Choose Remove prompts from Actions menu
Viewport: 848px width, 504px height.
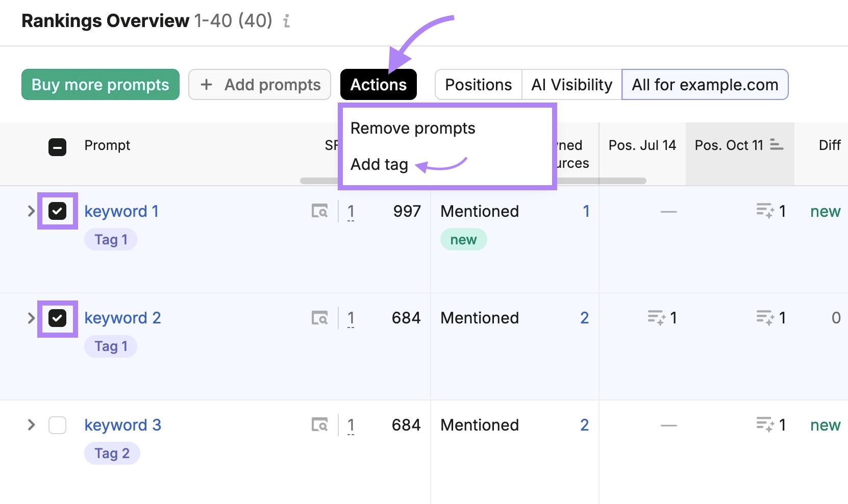point(413,128)
